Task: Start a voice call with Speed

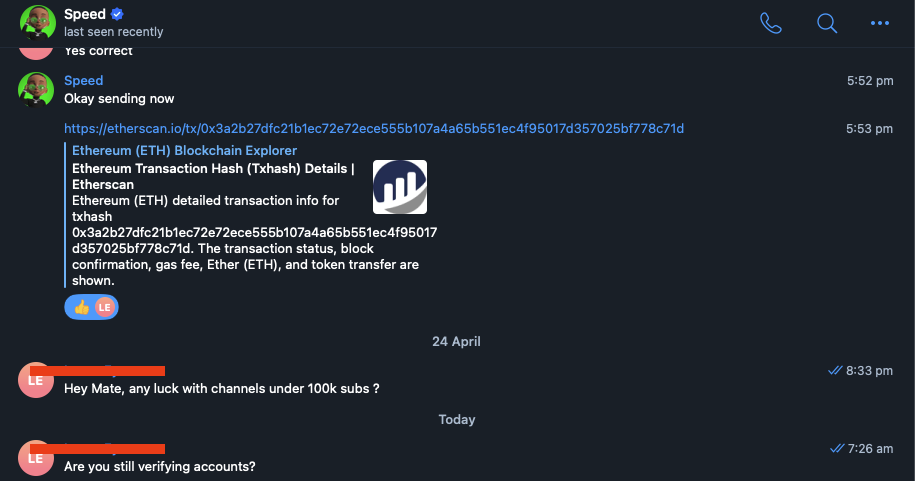Action: 771,23
